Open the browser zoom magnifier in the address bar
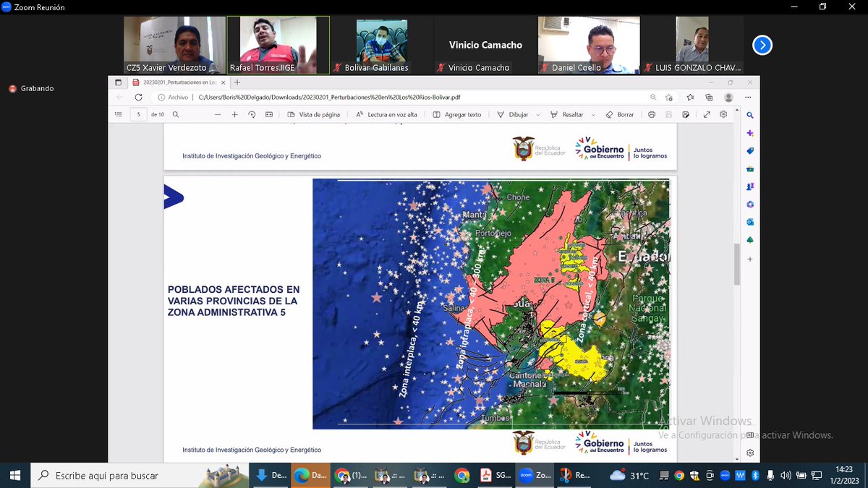Screen dimensions: 868x488 pyautogui.click(x=653, y=97)
